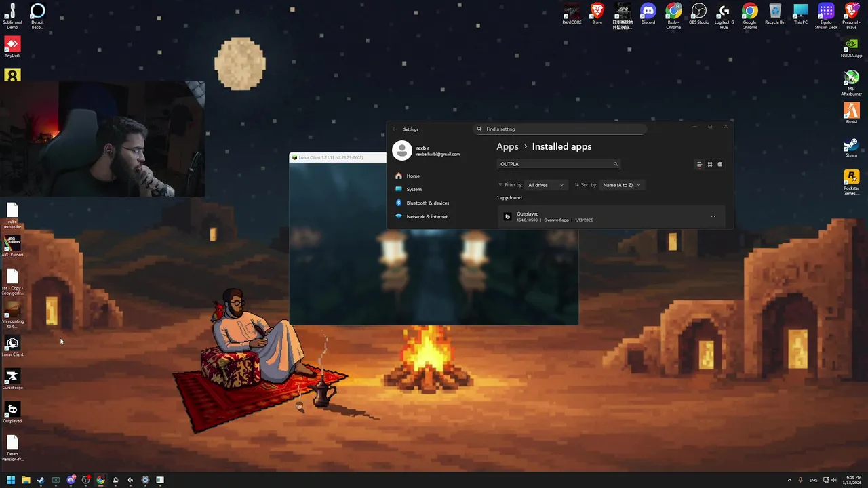The image size is (868, 488).
Task: Open Discord desktop shortcut
Action: tap(648, 14)
